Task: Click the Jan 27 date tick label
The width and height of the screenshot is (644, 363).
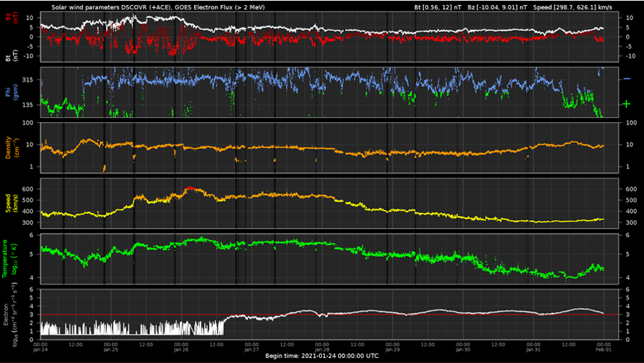Action: point(251,349)
